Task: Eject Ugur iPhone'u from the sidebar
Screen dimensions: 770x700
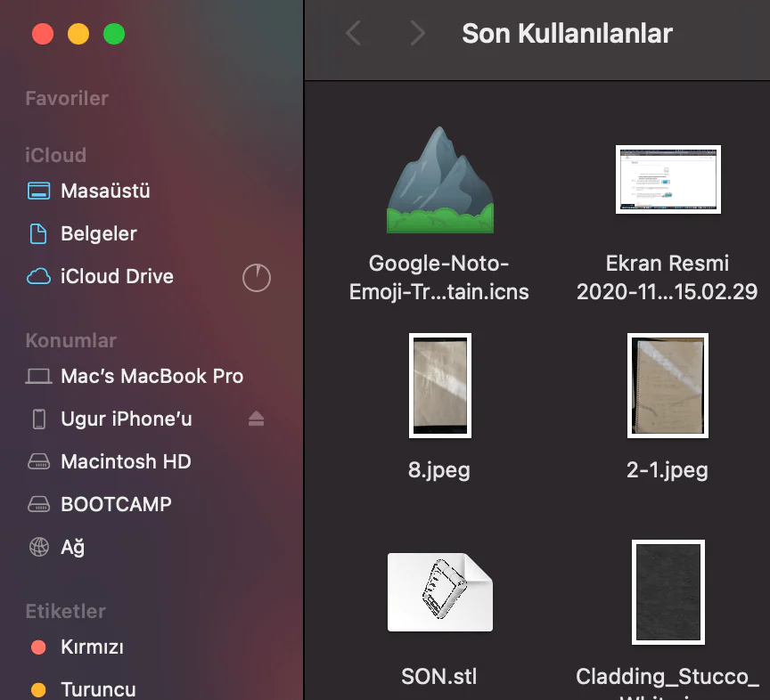Action: 257,419
